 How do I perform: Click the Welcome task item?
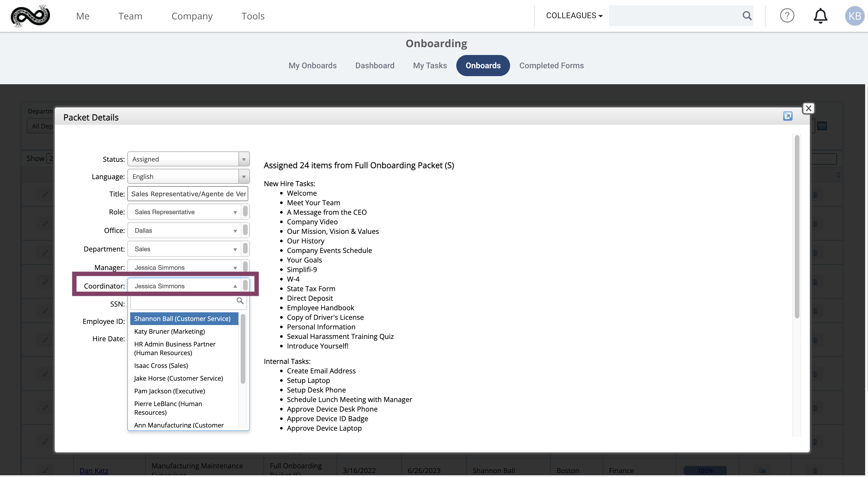pyautogui.click(x=301, y=193)
